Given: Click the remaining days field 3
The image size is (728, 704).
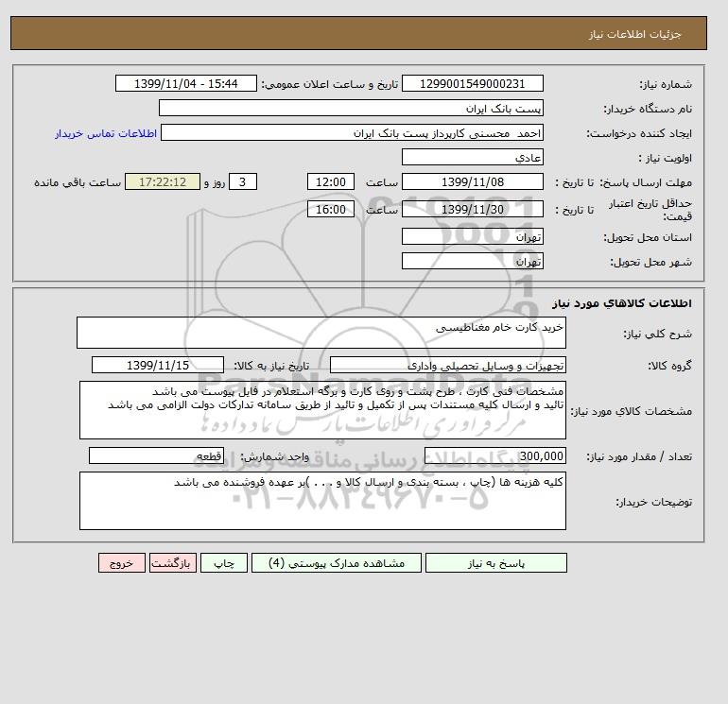Looking at the screenshot, I should [x=242, y=182].
